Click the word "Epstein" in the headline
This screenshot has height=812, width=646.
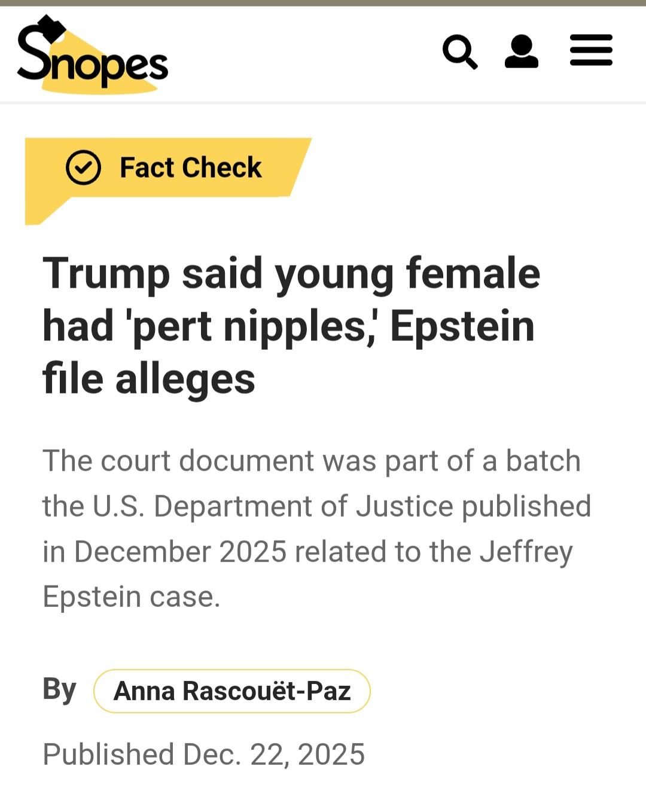[x=462, y=326]
